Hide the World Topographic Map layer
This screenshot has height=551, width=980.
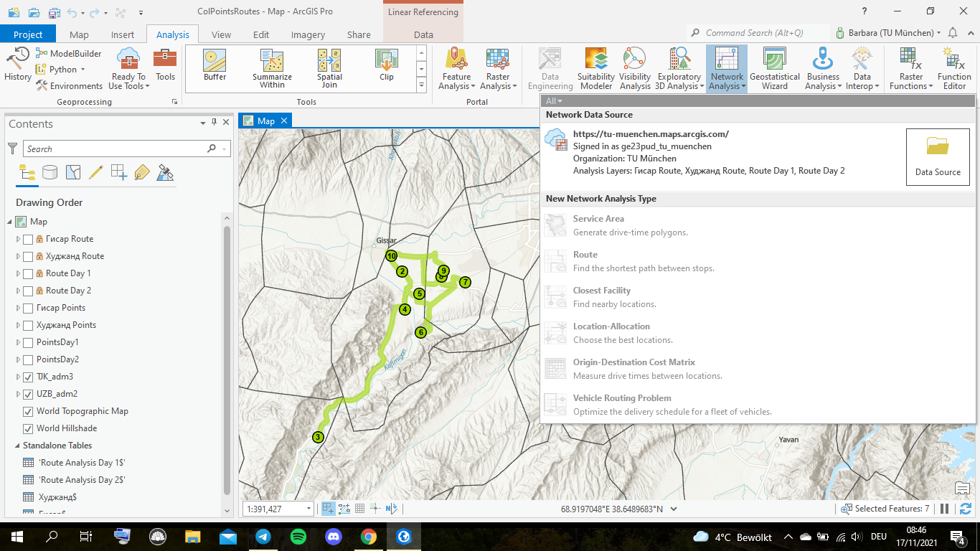tap(28, 411)
